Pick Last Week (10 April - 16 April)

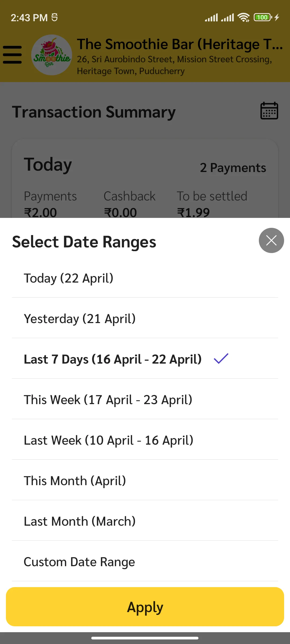click(x=145, y=440)
